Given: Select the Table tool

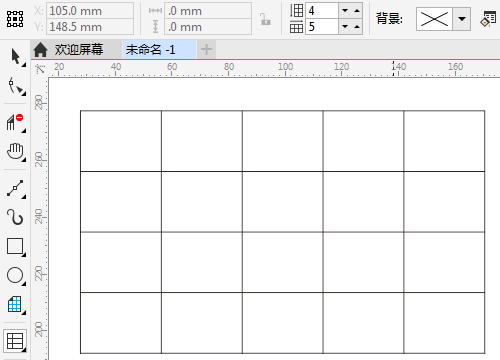Looking at the screenshot, I should (x=15, y=341).
